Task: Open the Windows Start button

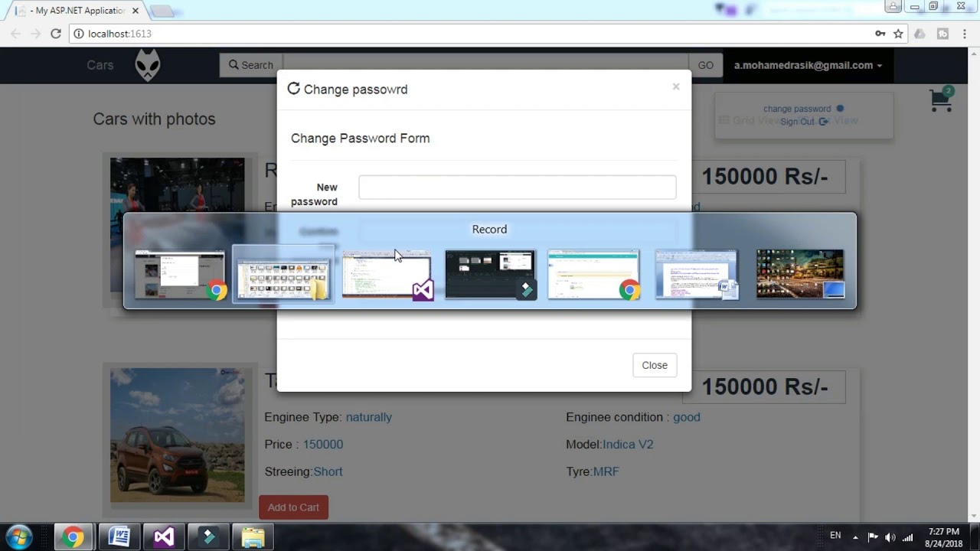Action: (19, 536)
